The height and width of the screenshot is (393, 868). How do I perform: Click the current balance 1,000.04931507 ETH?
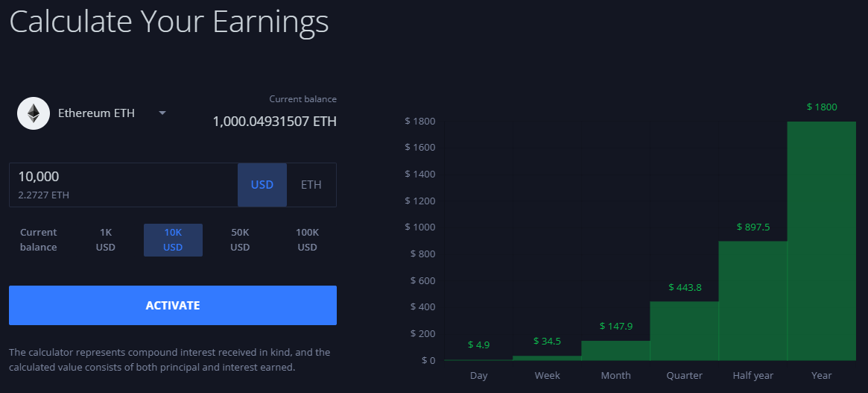coord(275,122)
